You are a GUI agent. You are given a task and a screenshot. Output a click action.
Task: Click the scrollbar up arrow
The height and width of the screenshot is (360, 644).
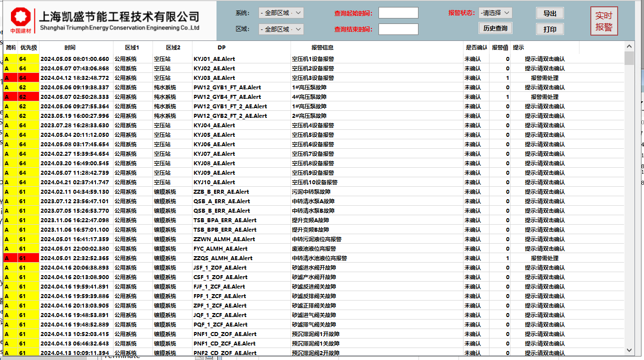click(x=629, y=46)
